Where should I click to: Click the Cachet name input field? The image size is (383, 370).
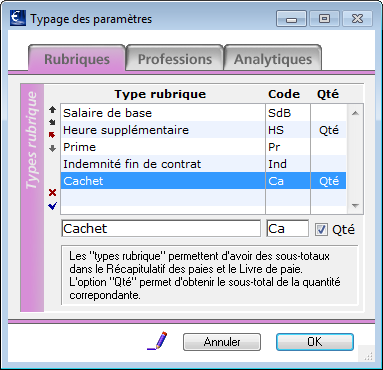pyautogui.click(x=161, y=229)
